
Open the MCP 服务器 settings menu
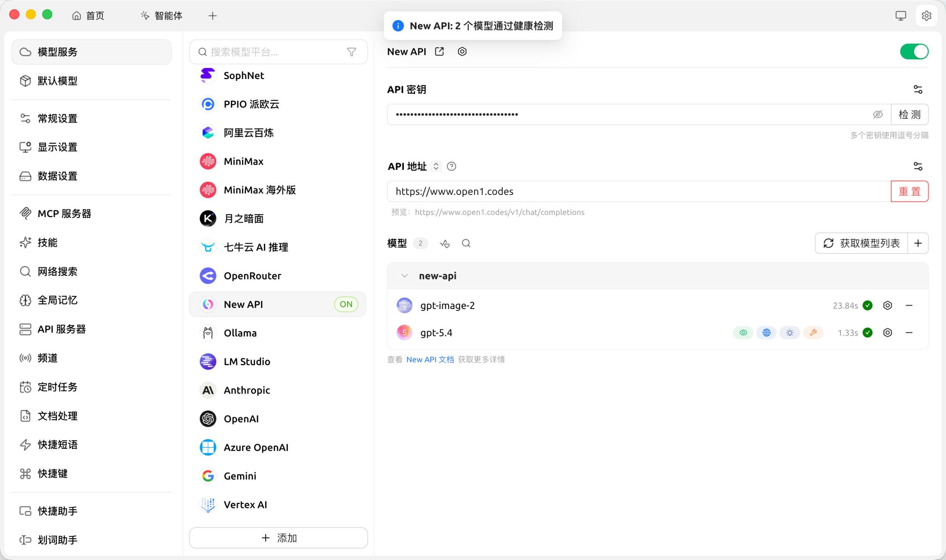point(64,214)
